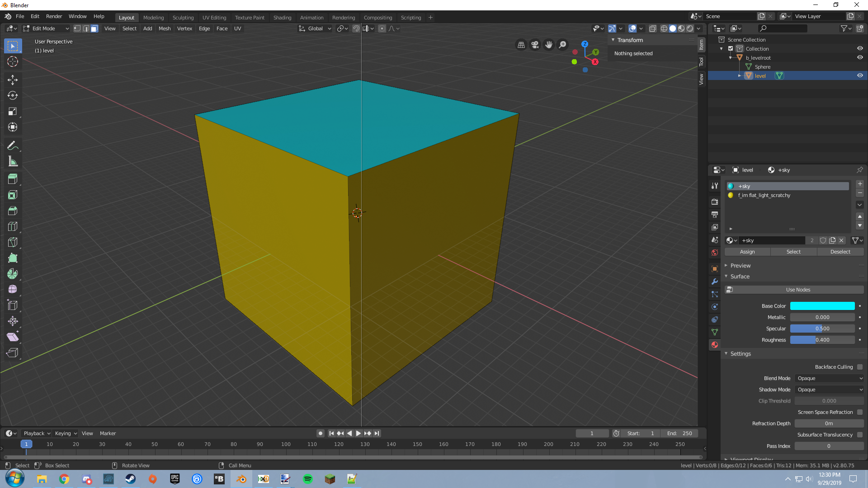This screenshot has width=868, height=488.
Task: Jump to the last frame in the timeline
Action: (x=377, y=433)
